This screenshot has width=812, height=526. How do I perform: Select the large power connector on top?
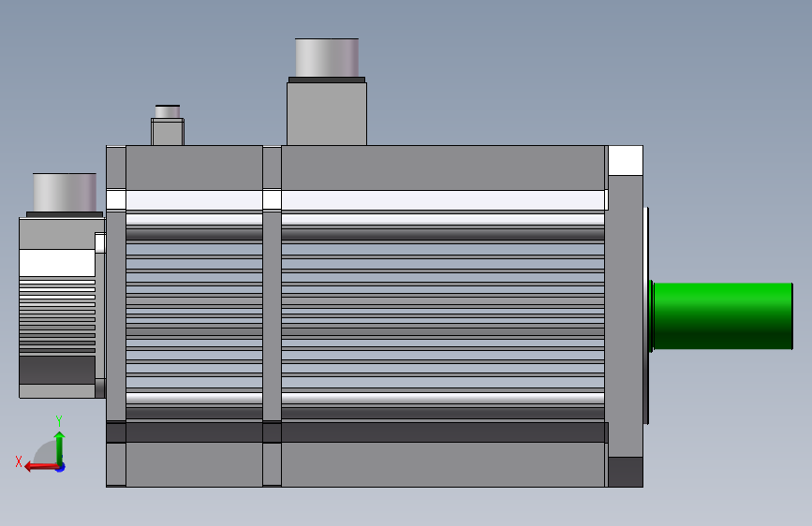click(x=327, y=92)
